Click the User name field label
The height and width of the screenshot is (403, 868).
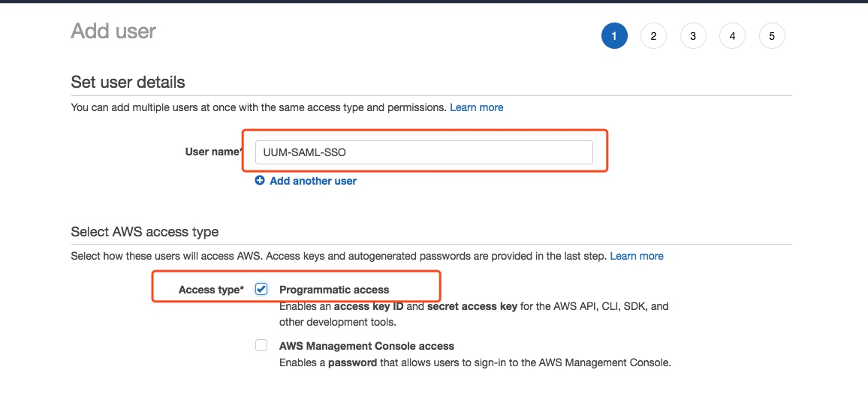click(x=214, y=152)
